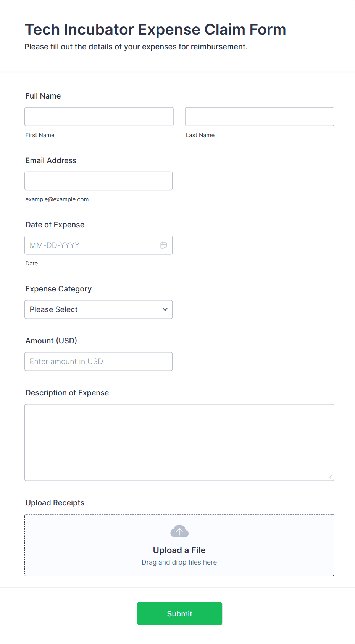The height and width of the screenshot is (644, 355).
Task: Click inside the Description of Expense textarea
Action: point(179,442)
